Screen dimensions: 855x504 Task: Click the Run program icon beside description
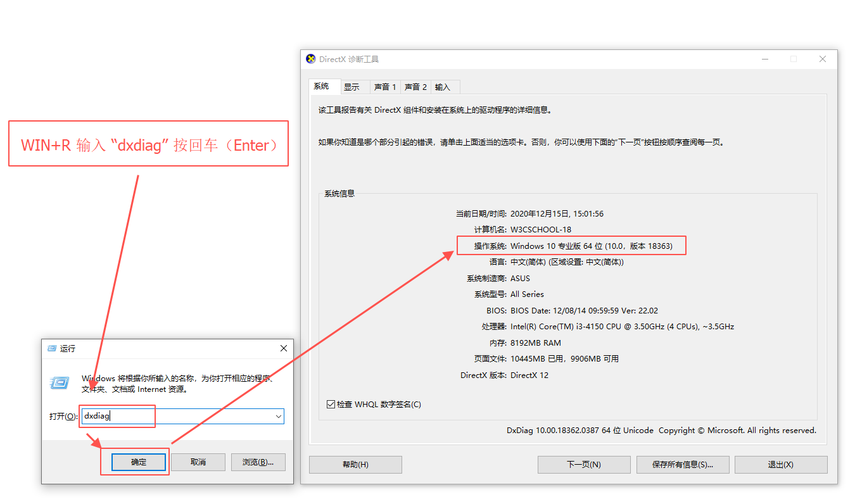pyautogui.click(x=60, y=382)
